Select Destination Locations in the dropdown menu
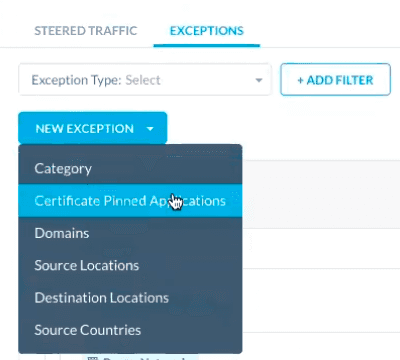 tap(130, 298)
